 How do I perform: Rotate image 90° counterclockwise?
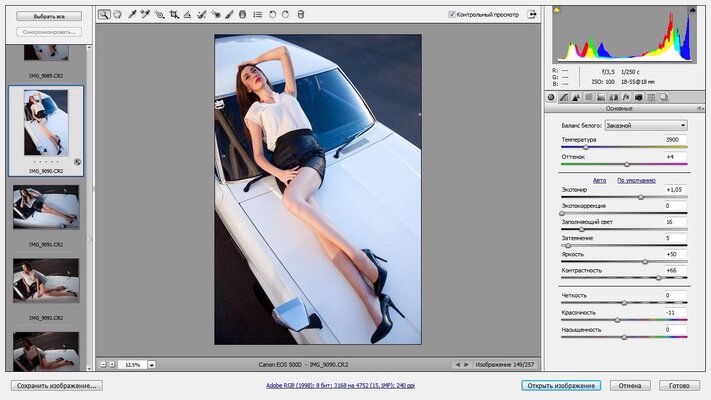[273, 15]
